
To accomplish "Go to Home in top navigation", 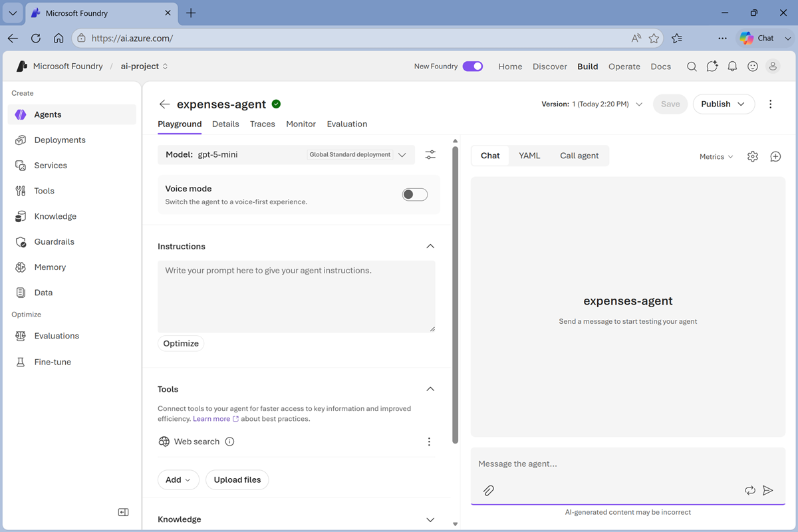I will pyautogui.click(x=510, y=66).
